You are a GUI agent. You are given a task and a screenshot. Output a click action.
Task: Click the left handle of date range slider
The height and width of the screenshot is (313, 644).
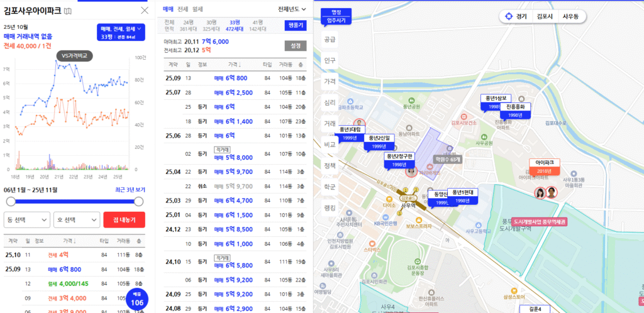(11, 201)
